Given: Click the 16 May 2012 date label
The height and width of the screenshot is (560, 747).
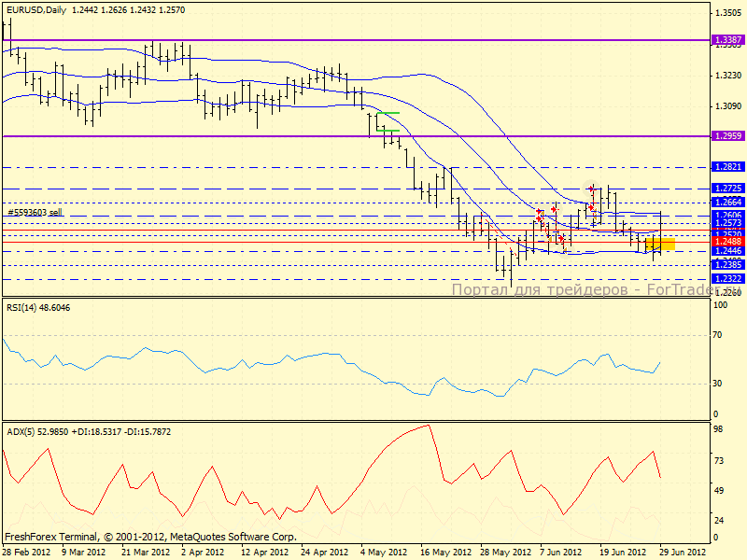Looking at the screenshot, I should click(x=444, y=553).
